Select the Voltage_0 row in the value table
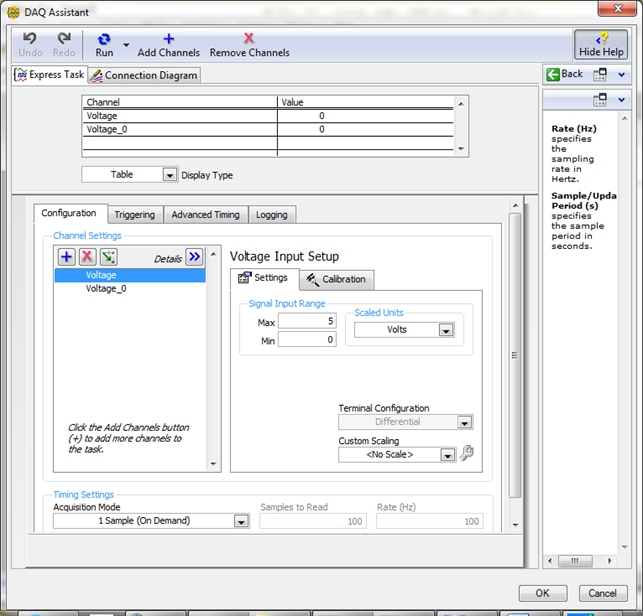Image resolution: width=643 pixels, height=616 pixels. click(x=268, y=130)
